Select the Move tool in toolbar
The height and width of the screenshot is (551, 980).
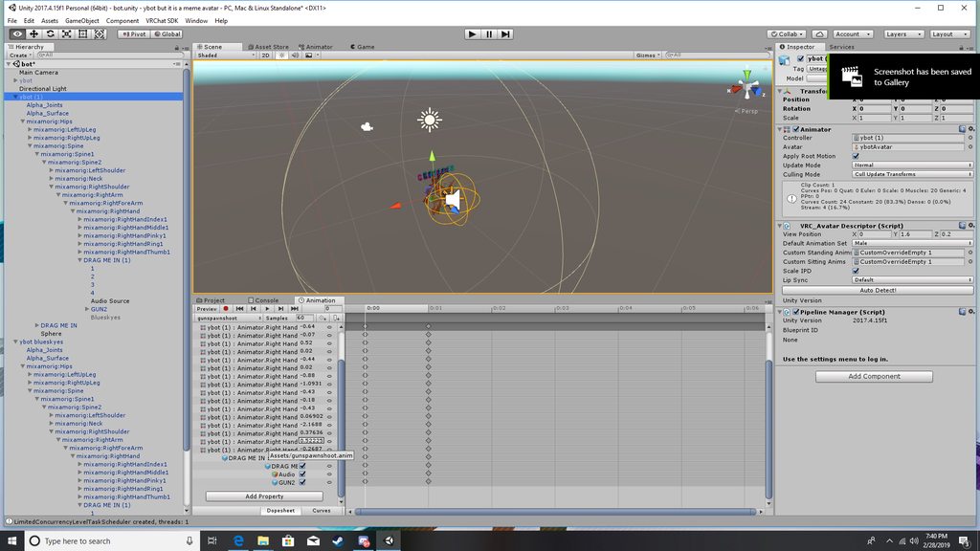tap(33, 34)
